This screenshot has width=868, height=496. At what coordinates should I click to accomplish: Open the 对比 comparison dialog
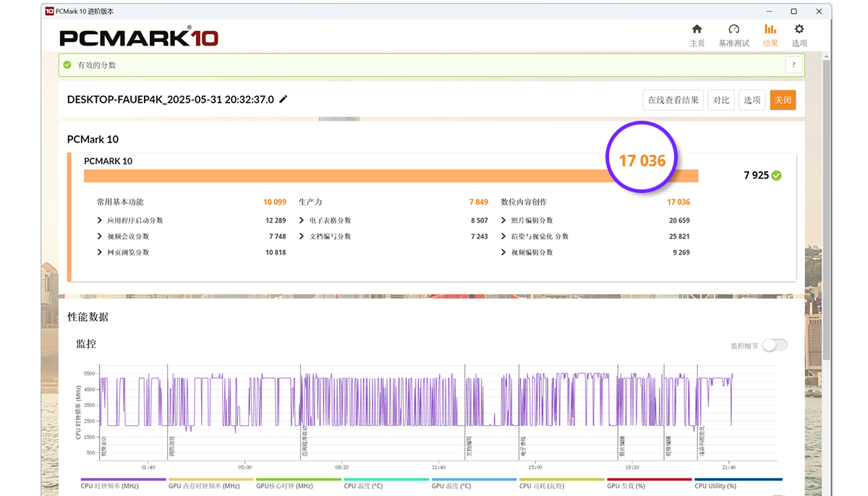point(720,99)
